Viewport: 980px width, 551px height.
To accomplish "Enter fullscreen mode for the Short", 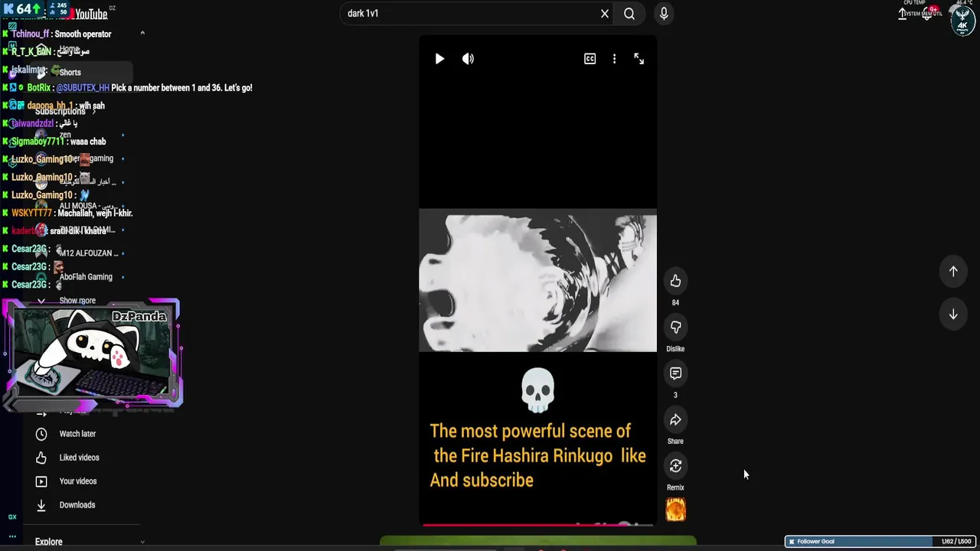I will click(639, 59).
